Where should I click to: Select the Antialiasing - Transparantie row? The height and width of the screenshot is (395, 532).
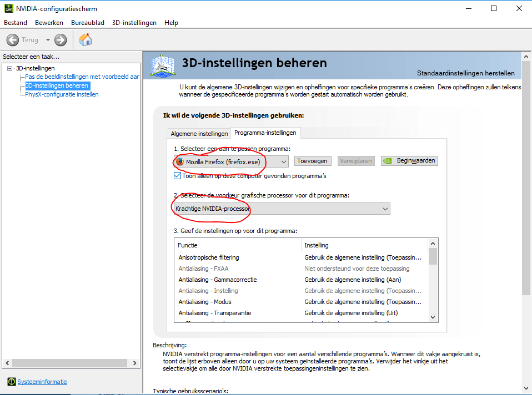click(x=302, y=313)
